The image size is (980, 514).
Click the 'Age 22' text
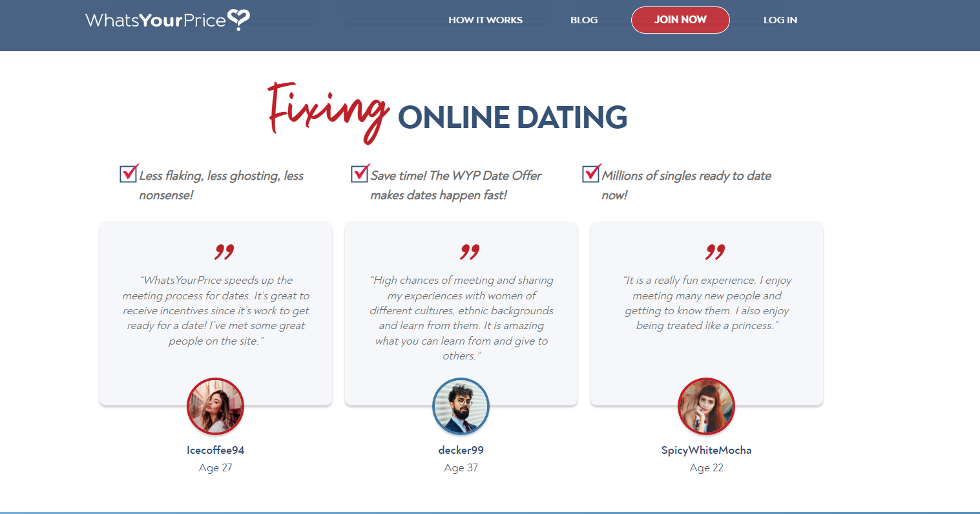(706, 468)
